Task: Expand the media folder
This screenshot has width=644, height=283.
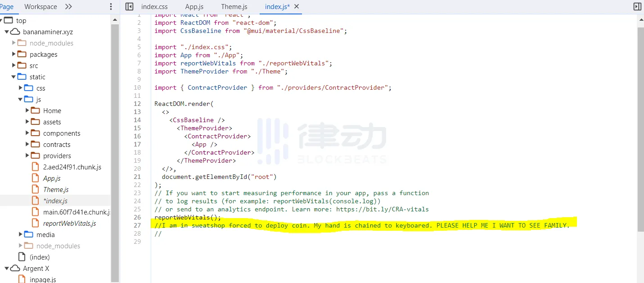Action: pos(21,234)
